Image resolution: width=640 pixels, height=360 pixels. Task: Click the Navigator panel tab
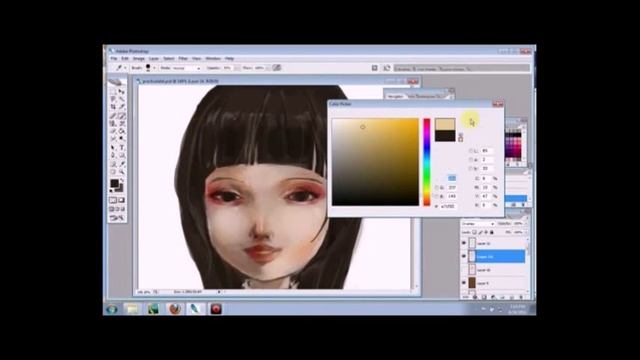pos(395,96)
